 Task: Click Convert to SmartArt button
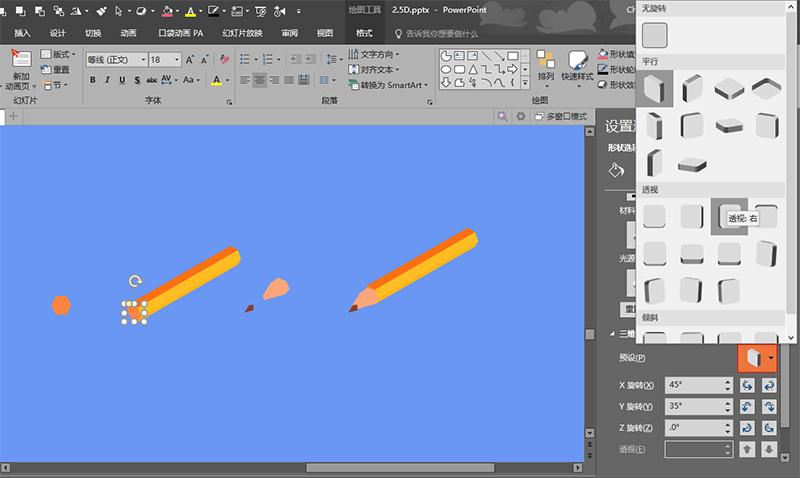coord(393,86)
